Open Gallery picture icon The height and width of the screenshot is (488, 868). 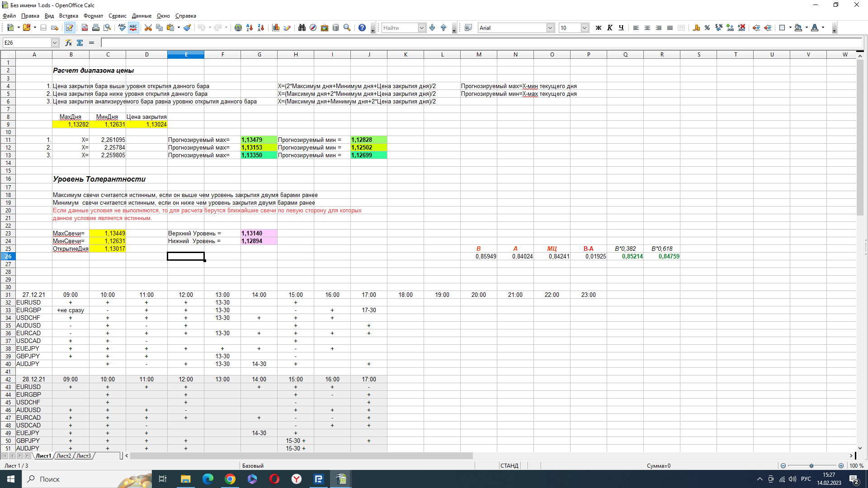pos(325,28)
